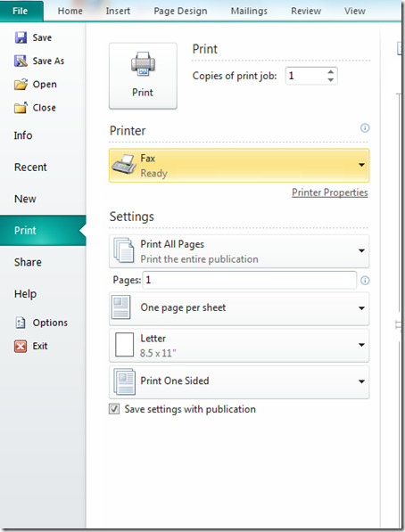Expand the Print All Pages dropdown

(239, 251)
